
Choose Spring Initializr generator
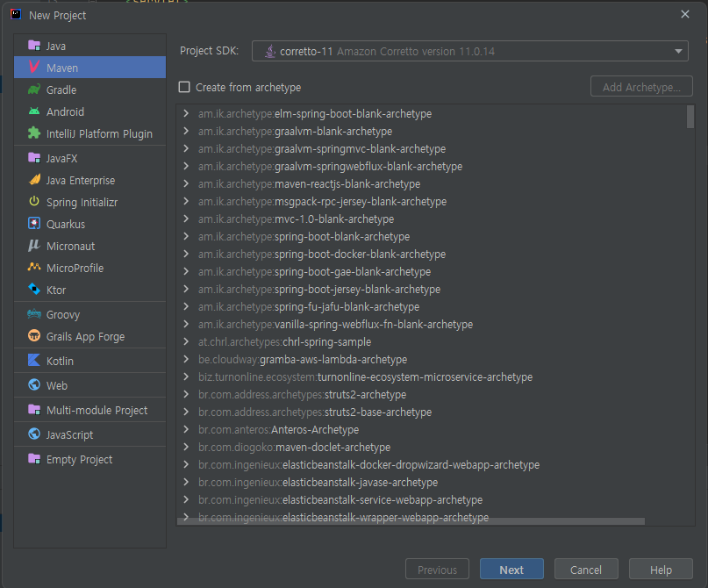pyautogui.click(x=89, y=202)
